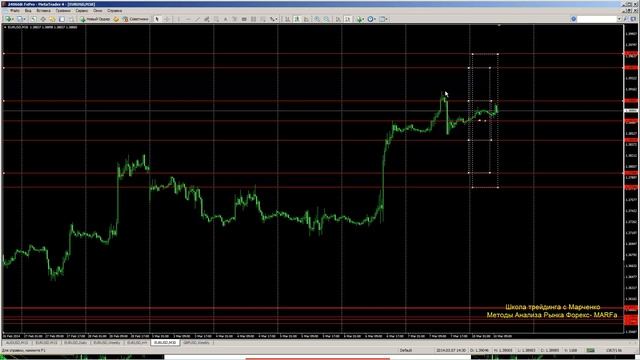Open the Справка menu
Screen dimensions: 640x360
(114, 11)
